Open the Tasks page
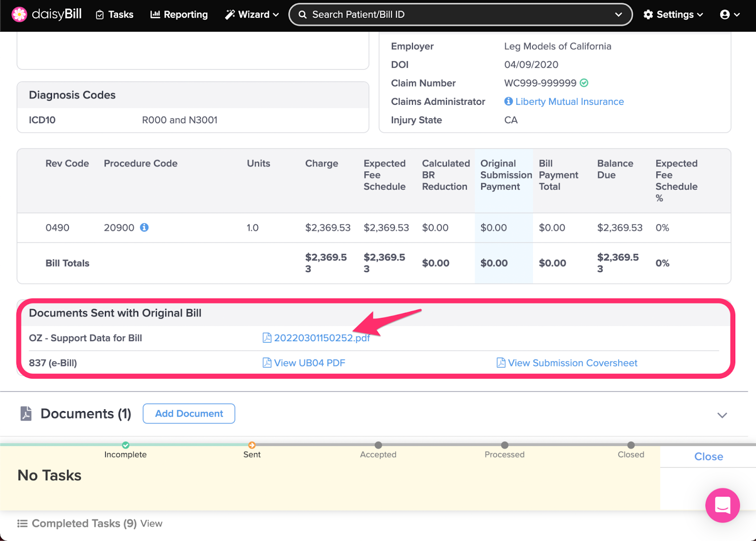The width and height of the screenshot is (756, 541). click(x=114, y=15)
